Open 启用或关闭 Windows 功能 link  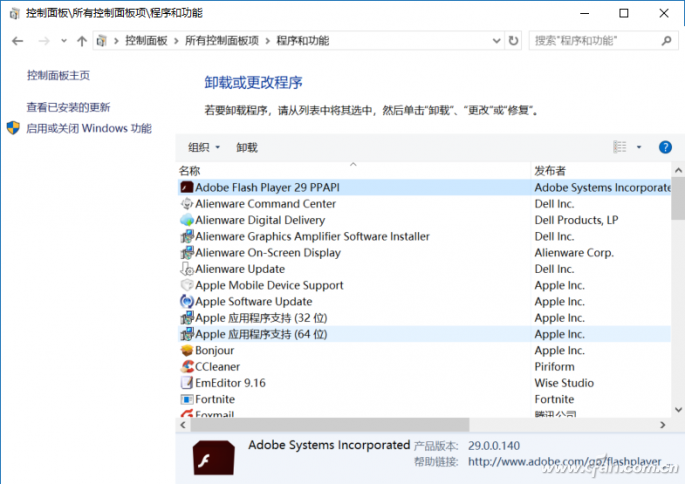point(89,128)
